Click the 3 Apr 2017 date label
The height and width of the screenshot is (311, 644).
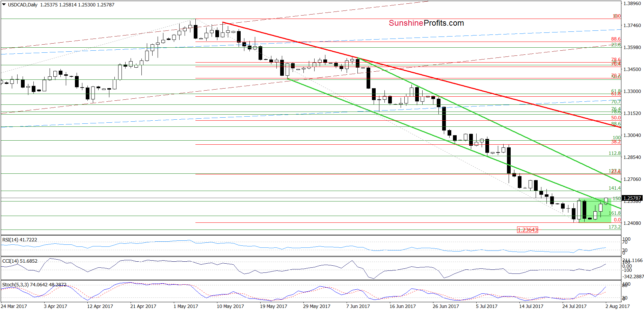pyautogui.click(x=56, y=306)
